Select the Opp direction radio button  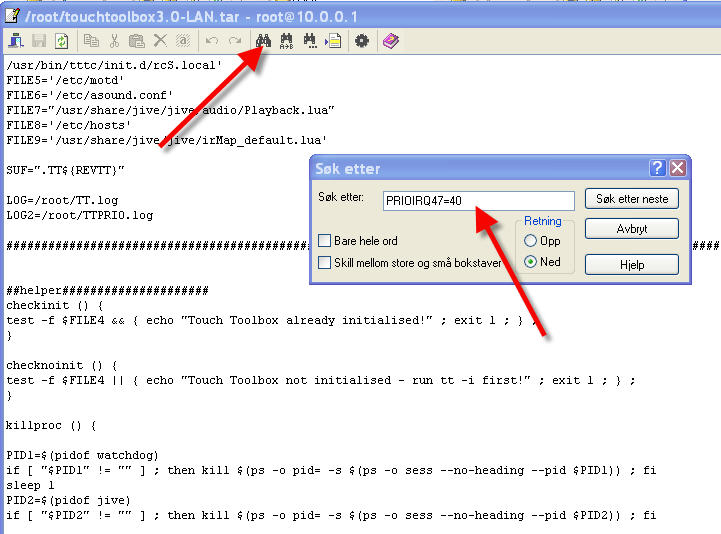coord(530,241)
